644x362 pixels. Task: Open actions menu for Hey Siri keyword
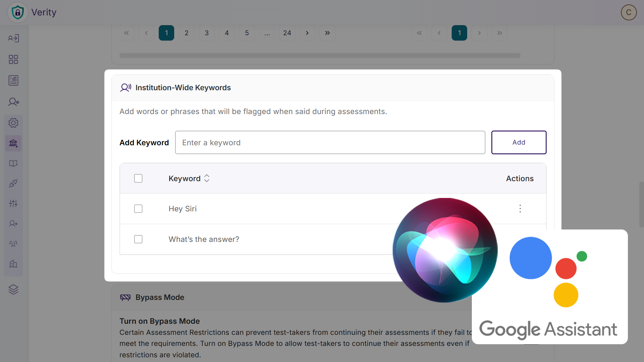520,209
